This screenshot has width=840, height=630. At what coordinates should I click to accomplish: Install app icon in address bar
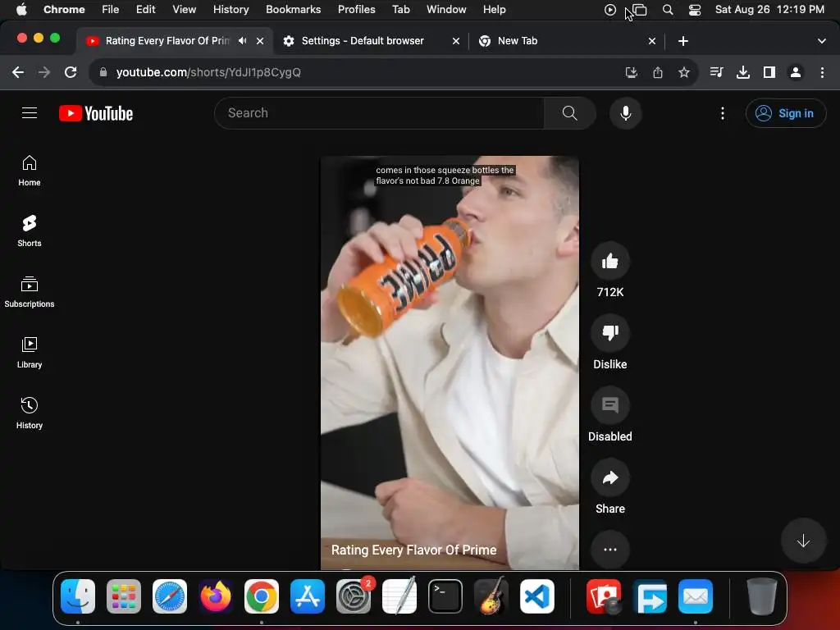tap(631, 72)
